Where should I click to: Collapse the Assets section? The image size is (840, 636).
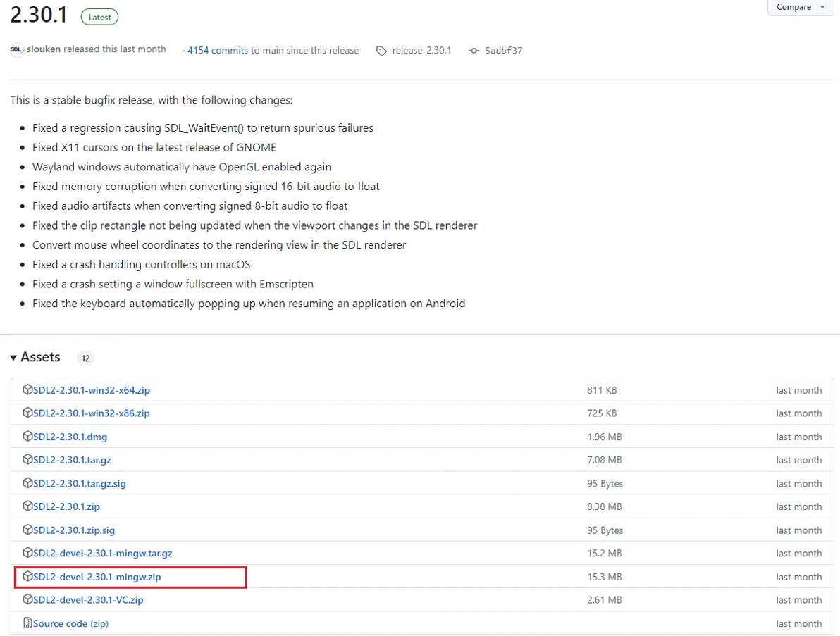coord(13,358)
